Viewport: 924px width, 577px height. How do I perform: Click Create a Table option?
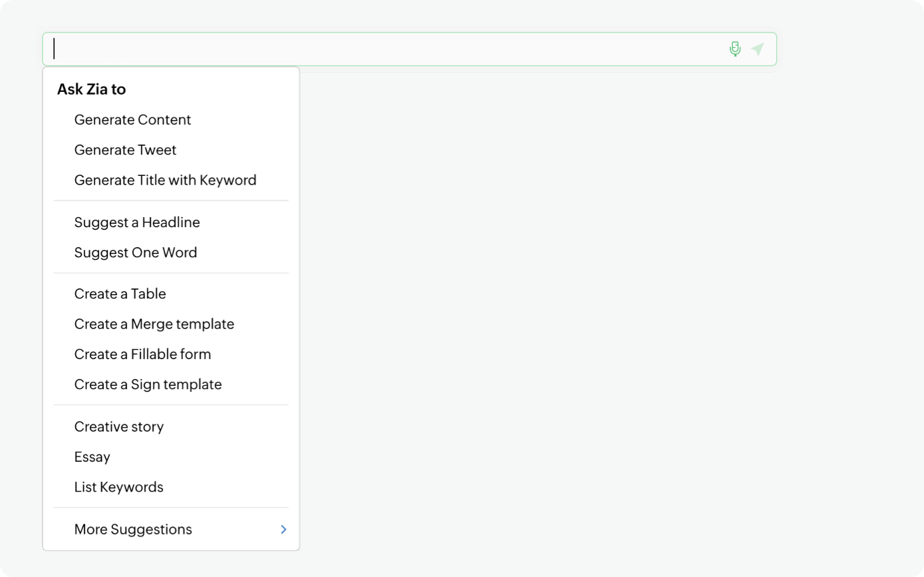(x=120, y=294)
